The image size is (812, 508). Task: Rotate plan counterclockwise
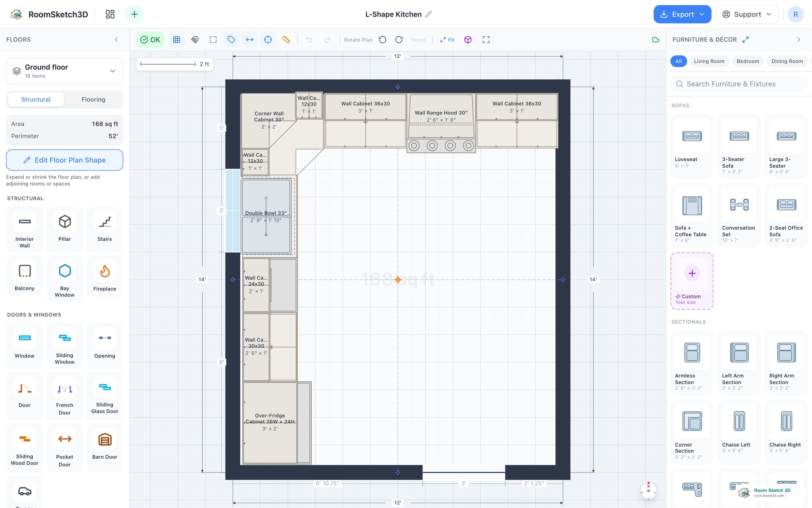pyautogui.click(x=382, y=40)
